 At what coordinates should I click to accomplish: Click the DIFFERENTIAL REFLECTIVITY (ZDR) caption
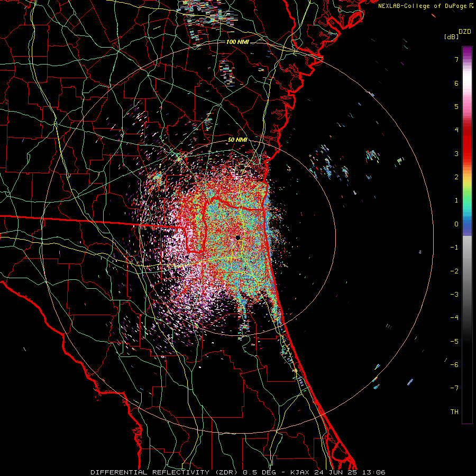coord(165,472)
